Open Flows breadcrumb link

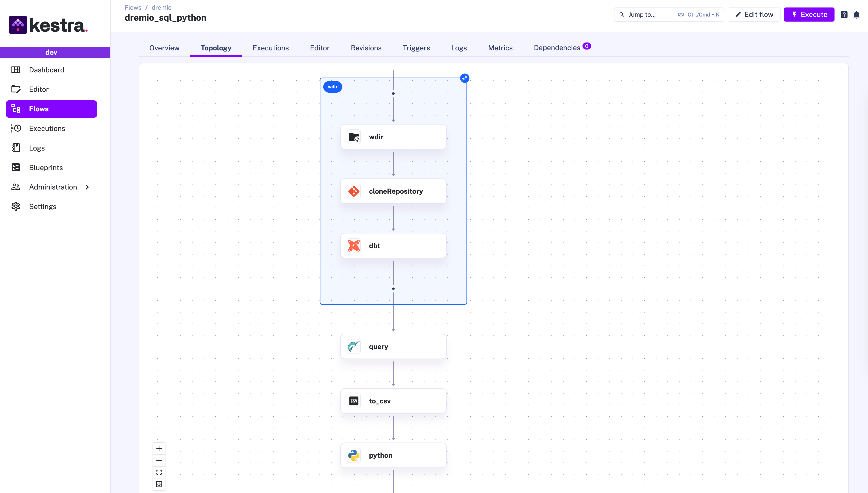coord(133,7)
